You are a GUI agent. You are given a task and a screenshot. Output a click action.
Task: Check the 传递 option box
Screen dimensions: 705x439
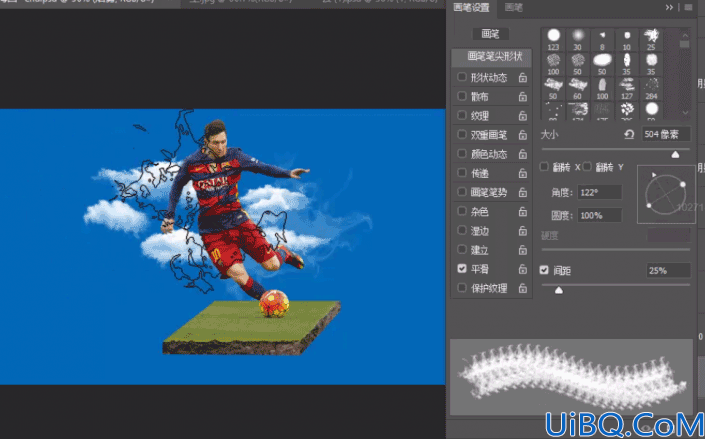tap(462, 172)
